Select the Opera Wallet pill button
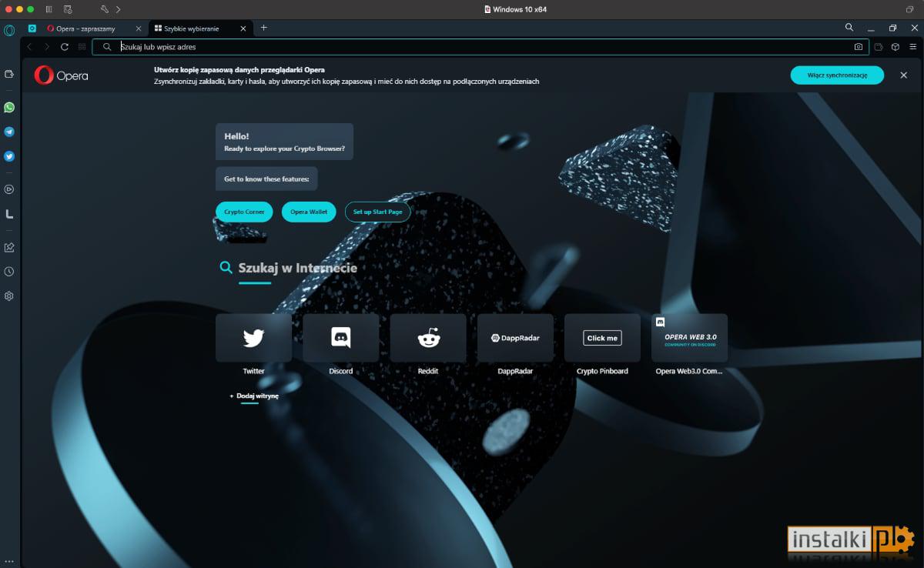 (x=309, y=212)
